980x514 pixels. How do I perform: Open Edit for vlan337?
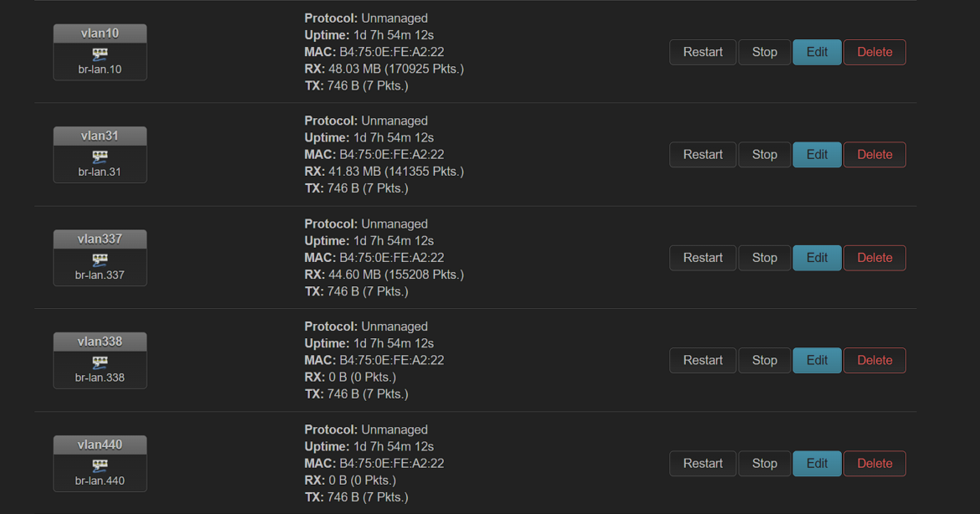[x=817, y=258]
